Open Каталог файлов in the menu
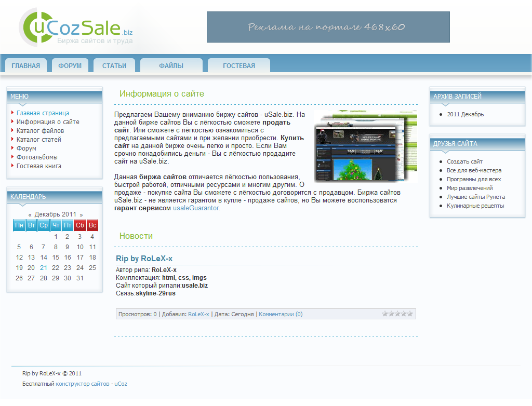The width and height of the screenshot is (532, 406). pyautogui.click(x=40, y=131)
